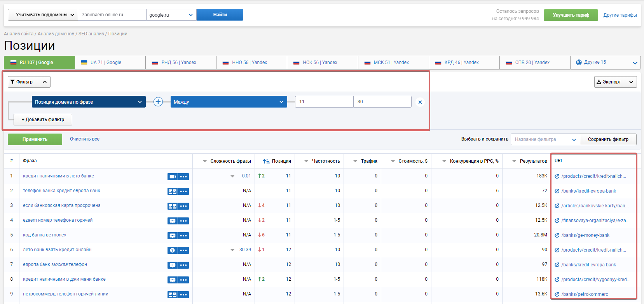This screenshot has height=304, width=644.
Task: Click SERP icon for 'европа банк москва телефон'
Action: [x=173, y=265]
